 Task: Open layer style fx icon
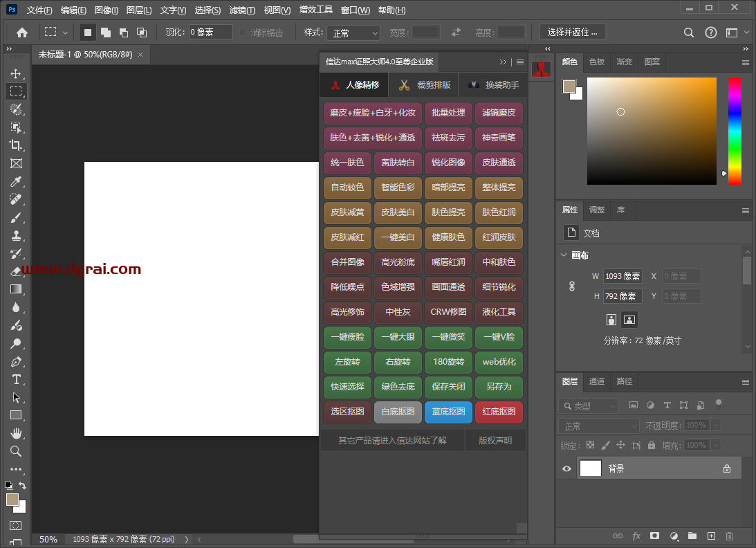point(636,536)
